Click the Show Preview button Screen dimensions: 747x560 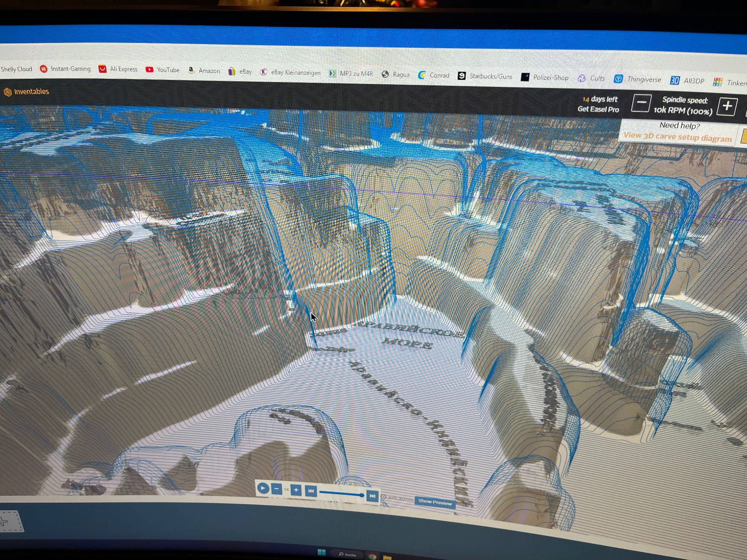(x=435, y=502)
